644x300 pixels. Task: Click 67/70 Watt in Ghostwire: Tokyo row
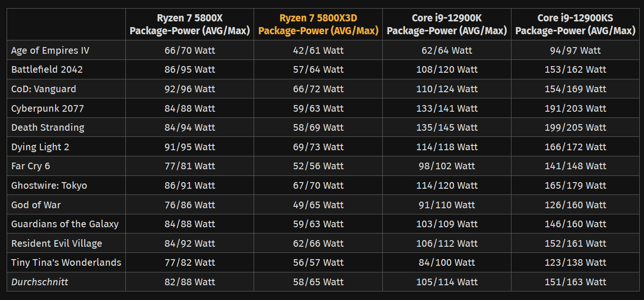[318, 185]
